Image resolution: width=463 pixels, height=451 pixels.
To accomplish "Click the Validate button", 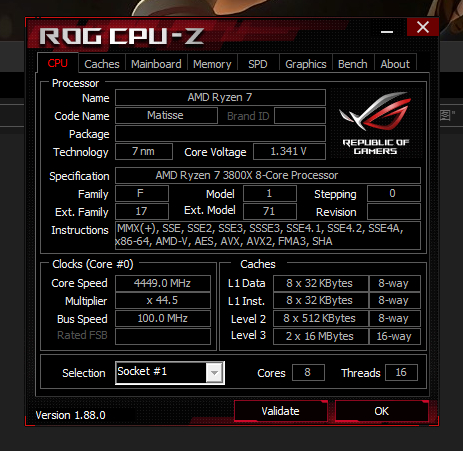I will pos(281,411).
